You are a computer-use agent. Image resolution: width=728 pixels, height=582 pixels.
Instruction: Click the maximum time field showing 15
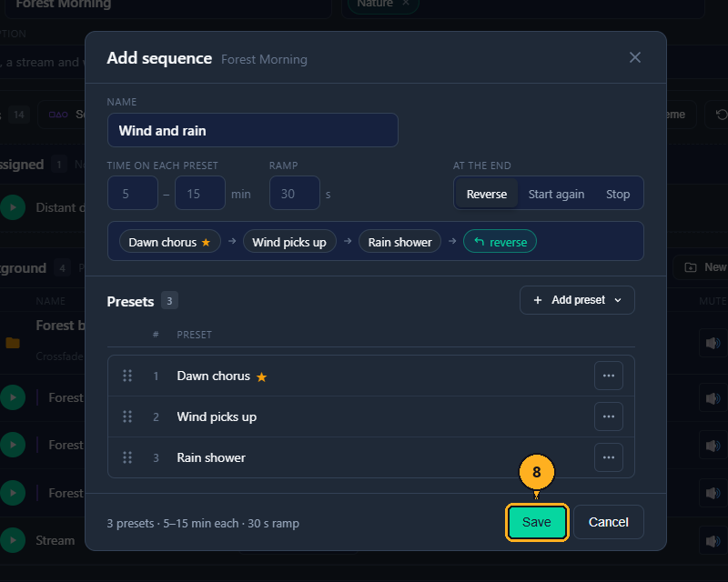pyautogui.click(x=200, y=193)
